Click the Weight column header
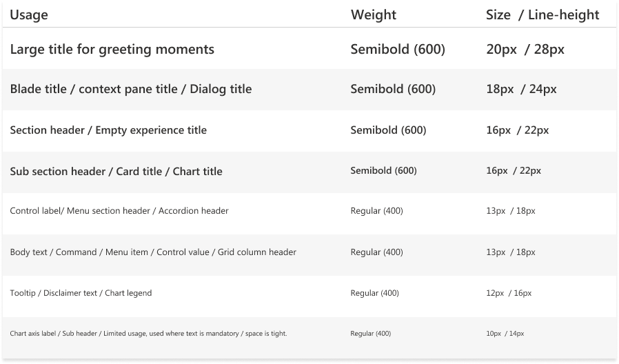 [x=374, y=14]
